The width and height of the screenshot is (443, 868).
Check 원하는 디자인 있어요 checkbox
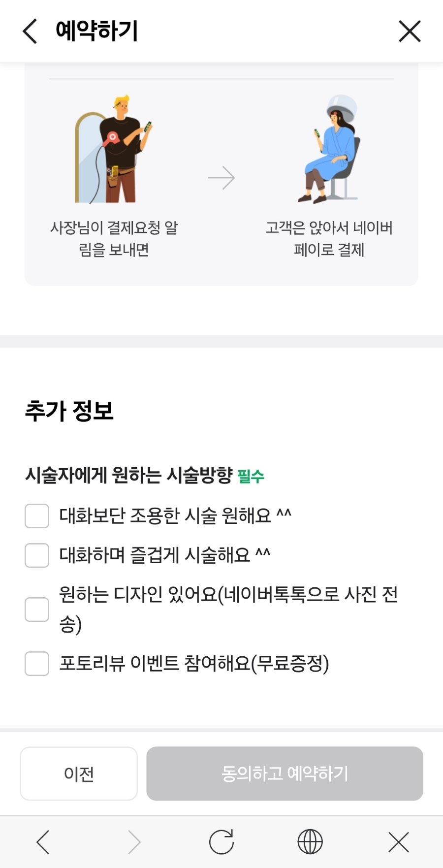click(x=37, y=610)
